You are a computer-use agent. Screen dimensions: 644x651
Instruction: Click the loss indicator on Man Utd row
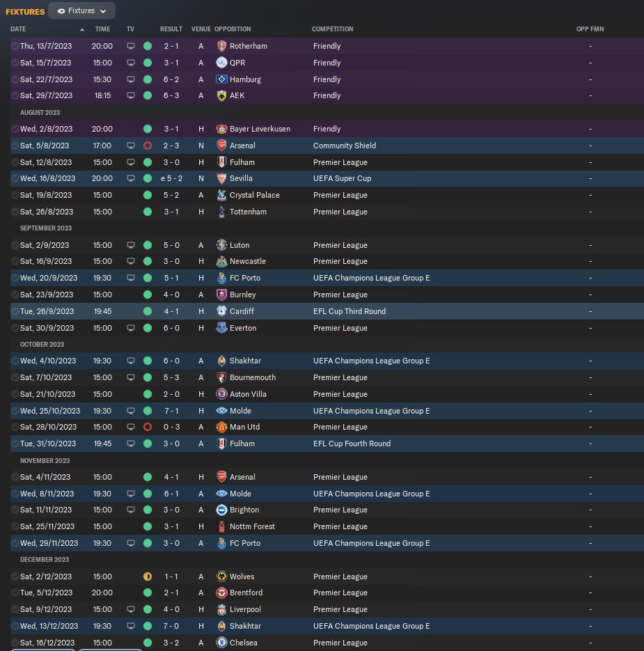point(148,427)
